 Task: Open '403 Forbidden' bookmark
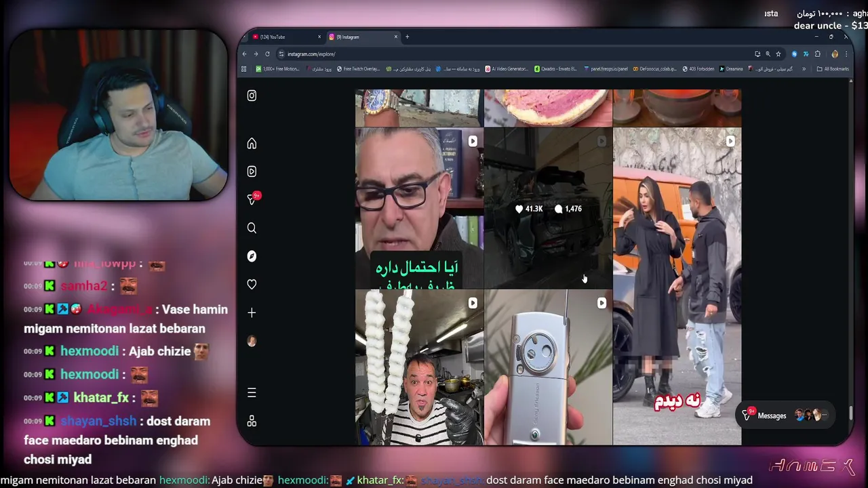(x=698, y=68)
